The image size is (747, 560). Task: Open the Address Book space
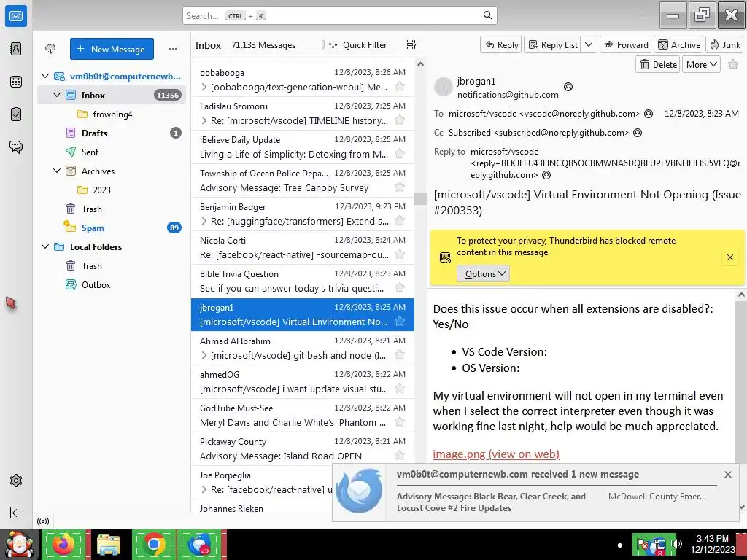pos(16,49)
